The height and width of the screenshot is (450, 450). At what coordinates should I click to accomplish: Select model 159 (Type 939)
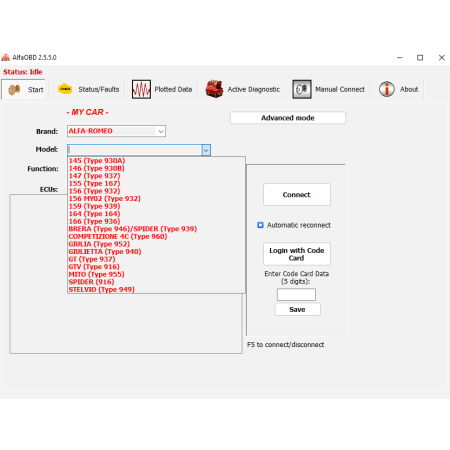pos(156,206)
